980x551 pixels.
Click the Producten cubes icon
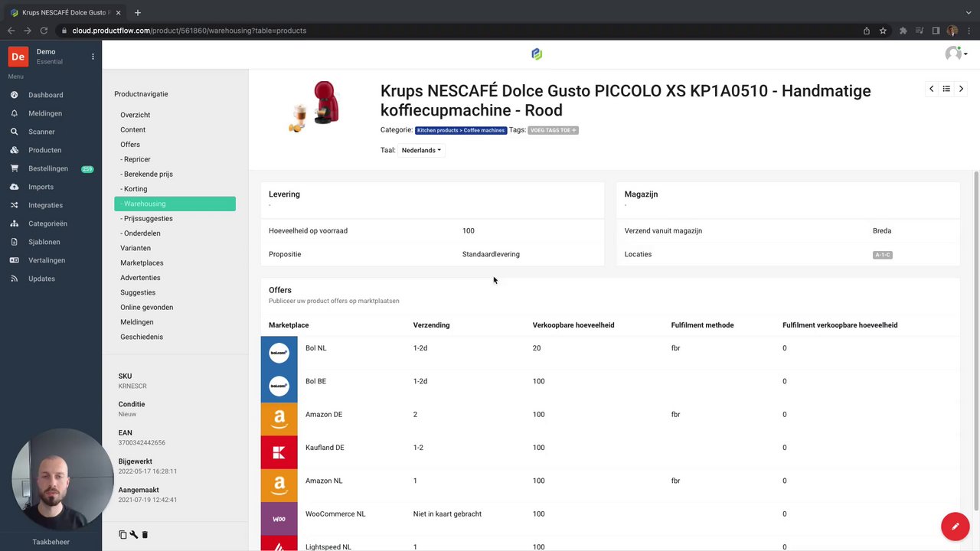point(14,150)
